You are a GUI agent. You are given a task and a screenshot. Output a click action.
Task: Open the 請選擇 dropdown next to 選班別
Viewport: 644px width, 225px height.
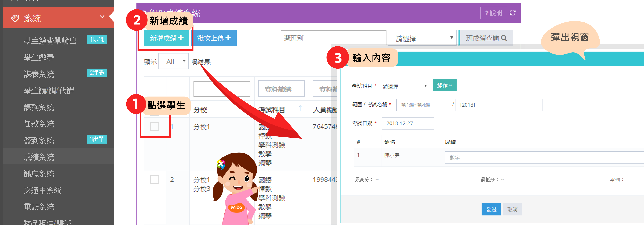tap(422, 38)
